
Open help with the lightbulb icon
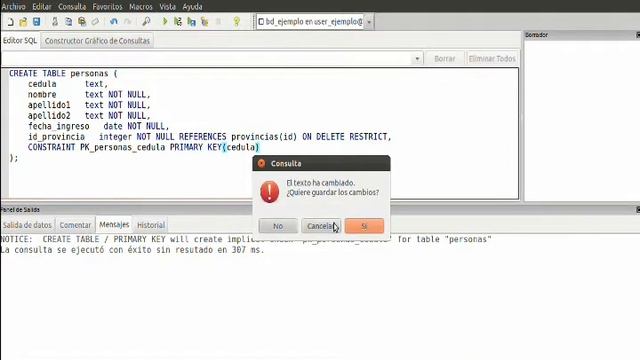236,22
